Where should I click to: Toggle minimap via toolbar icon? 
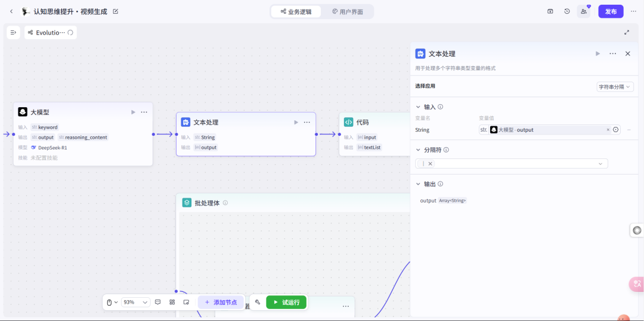pos(186,303)
